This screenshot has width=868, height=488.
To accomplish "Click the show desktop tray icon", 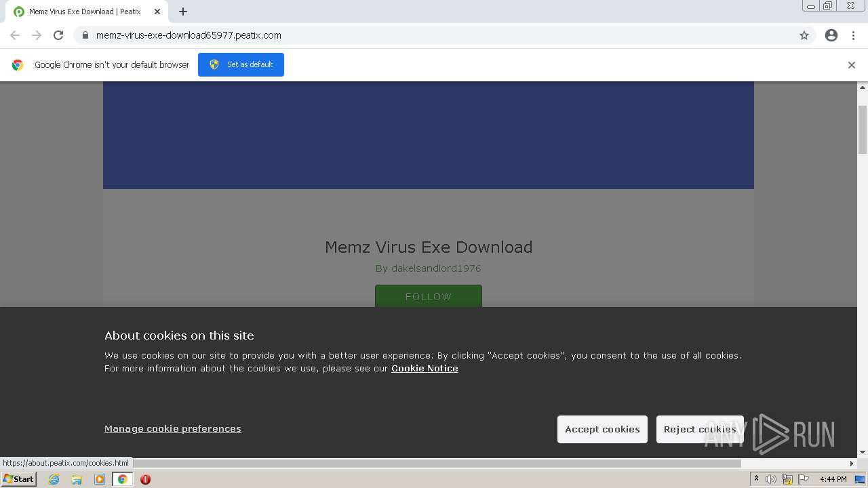I will tap(860, 479).
